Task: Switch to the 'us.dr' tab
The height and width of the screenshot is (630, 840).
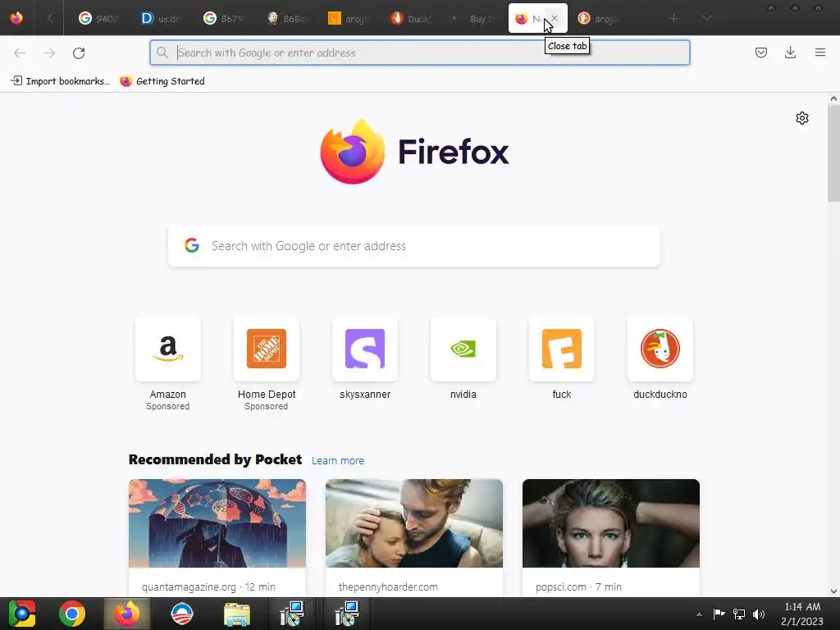Action: click(x=161, y=18)
